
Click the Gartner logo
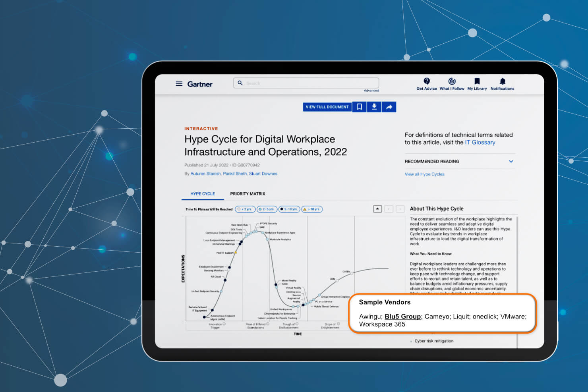click(200, 84)
